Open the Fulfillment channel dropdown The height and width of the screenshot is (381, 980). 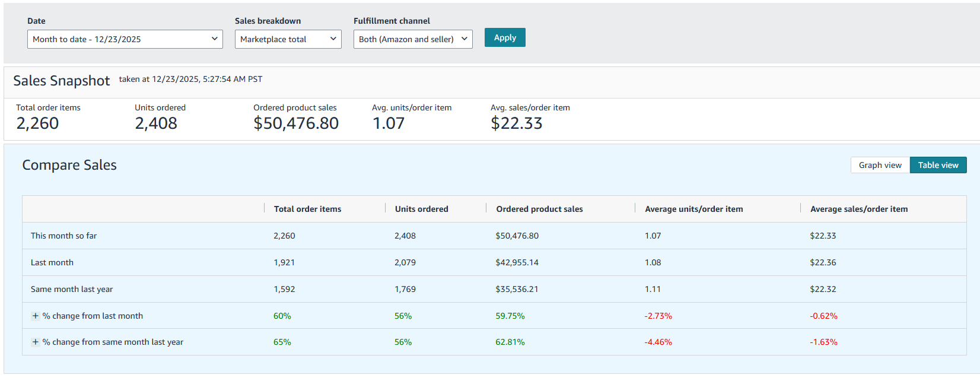(412, 39)
